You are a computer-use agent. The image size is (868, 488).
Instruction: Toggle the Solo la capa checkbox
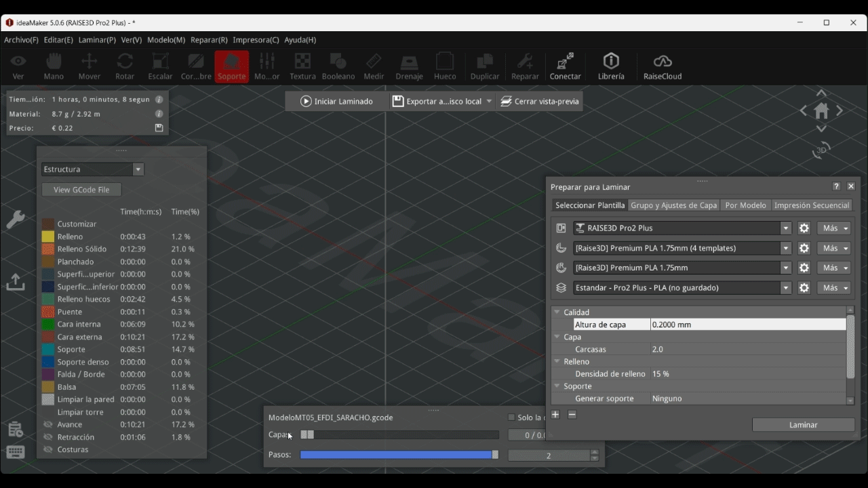511,418
